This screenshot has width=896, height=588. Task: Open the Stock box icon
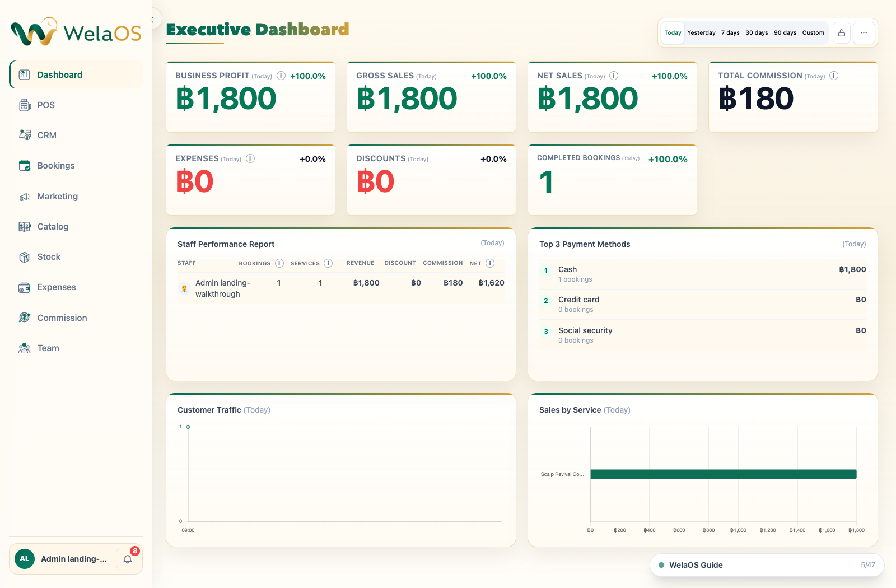point(25,257)
